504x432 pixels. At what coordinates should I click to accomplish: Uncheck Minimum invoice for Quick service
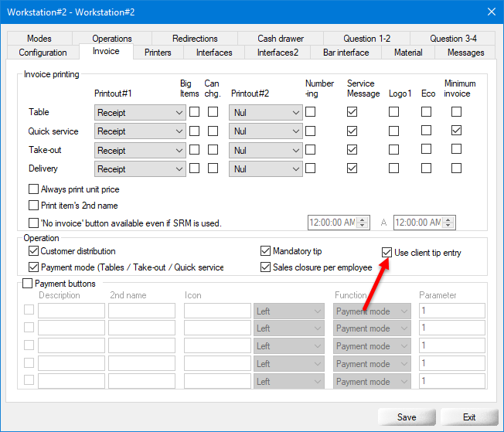pyautogui.click(x=456, y=131)
